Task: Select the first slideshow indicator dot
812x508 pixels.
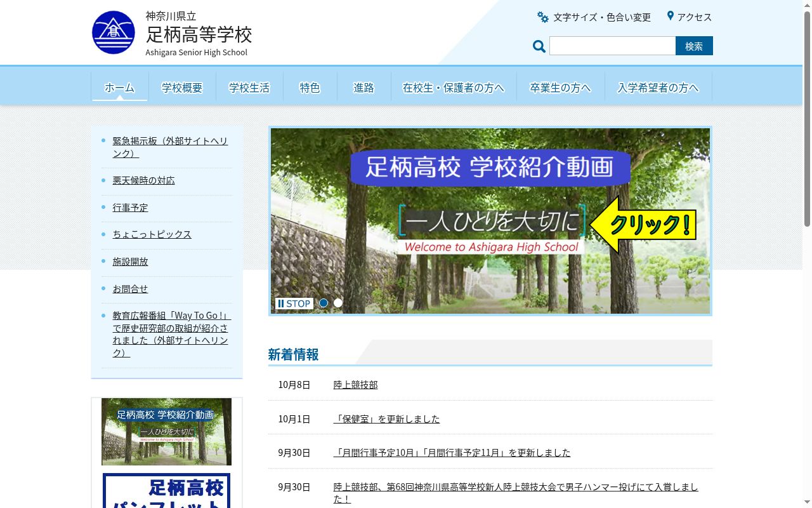Action: click(324, 303)
